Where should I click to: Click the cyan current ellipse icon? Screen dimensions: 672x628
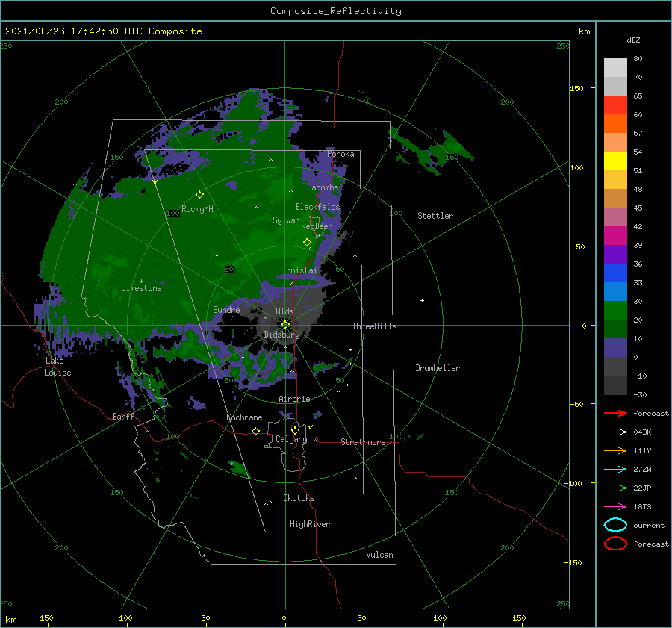point(615,525)
